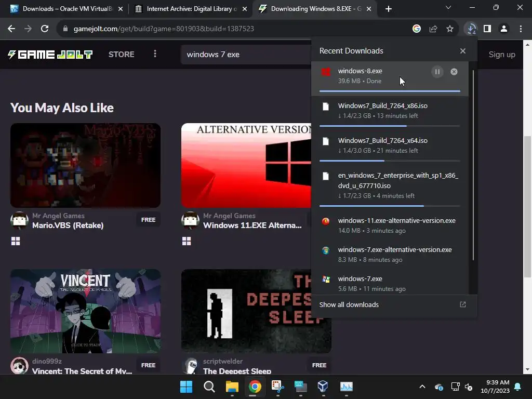
Task: Cancel the windows-8.exe download
Action: click(454, 72)
